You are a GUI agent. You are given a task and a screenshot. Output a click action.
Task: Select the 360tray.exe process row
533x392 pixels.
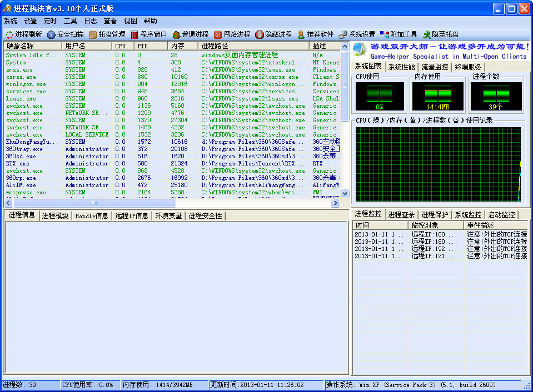pos(172,149)
